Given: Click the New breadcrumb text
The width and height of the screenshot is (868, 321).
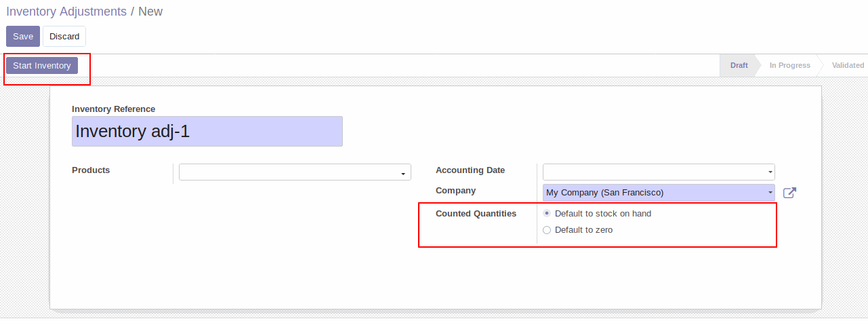Looking at the screenshot, I should click(150, 12).
